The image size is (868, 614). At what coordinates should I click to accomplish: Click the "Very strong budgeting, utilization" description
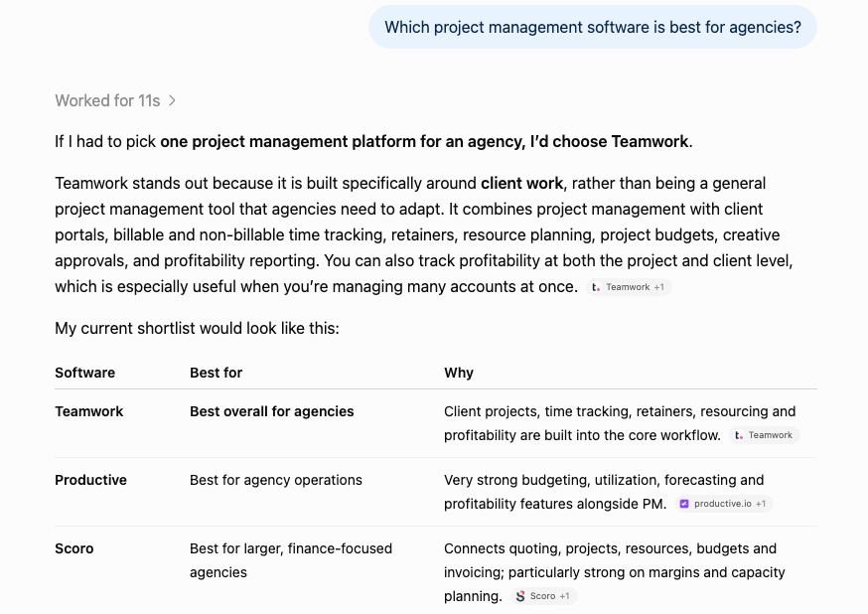(604, 492)
